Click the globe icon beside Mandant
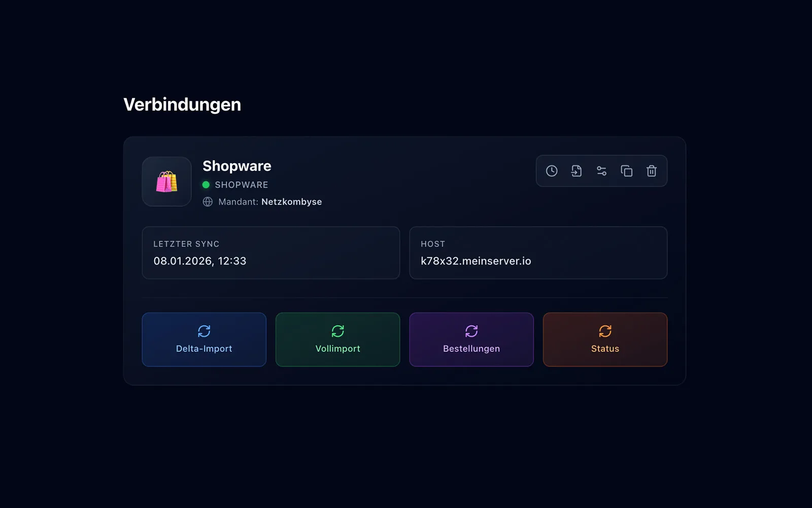This screenshot has height=508, width=812. pyautogui.click(x=208, y=202)
